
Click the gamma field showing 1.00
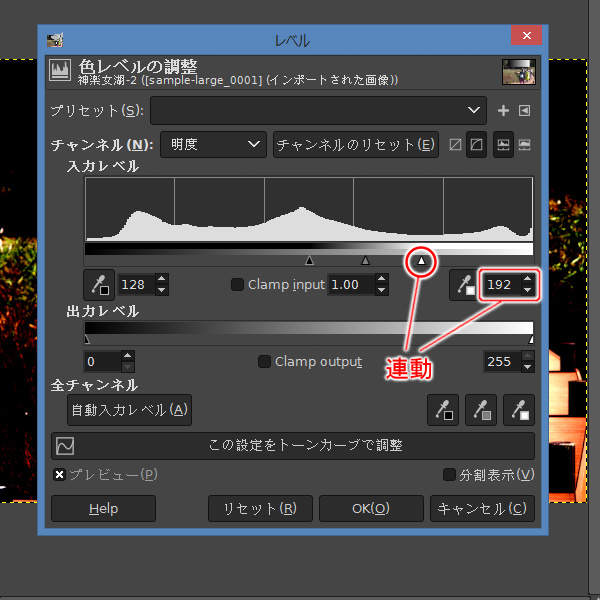tap(351, 285)
